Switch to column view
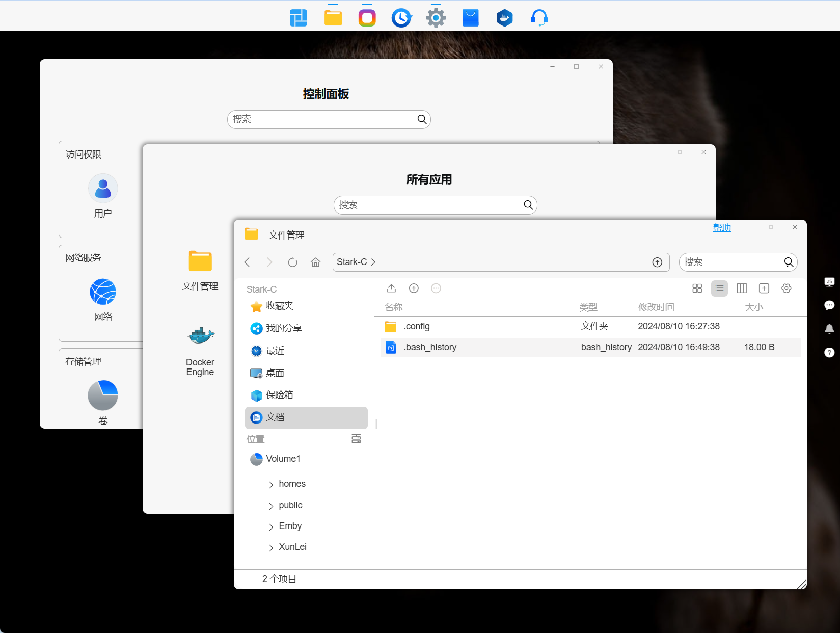This screenshot has height=633, width=840. [742, 288]
